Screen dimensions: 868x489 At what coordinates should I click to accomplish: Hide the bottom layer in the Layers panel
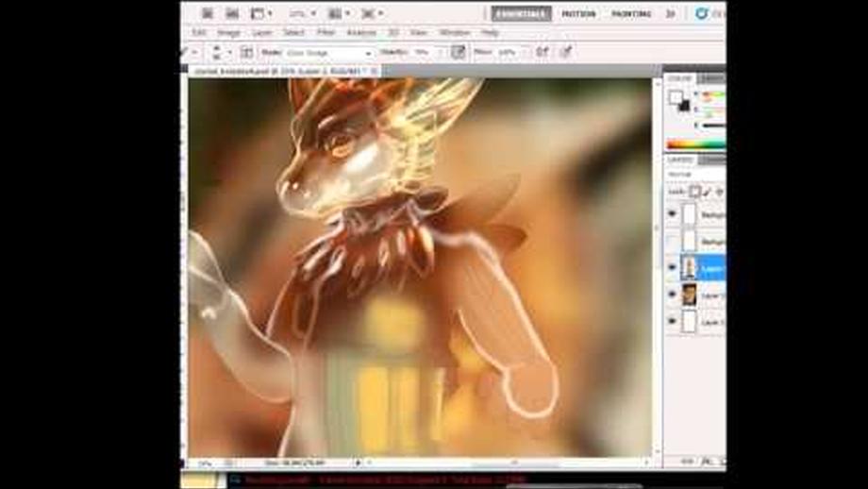coord(673,321)
